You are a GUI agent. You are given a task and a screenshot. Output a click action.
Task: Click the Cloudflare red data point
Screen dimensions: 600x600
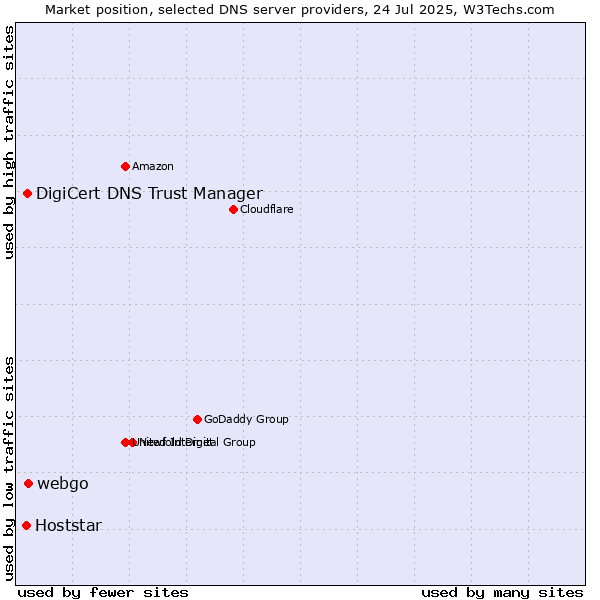pyautogui.click(x=233, y=209)
